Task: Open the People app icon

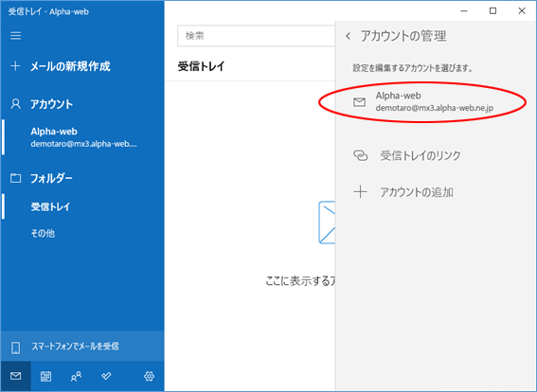Action: click(76, 376)
